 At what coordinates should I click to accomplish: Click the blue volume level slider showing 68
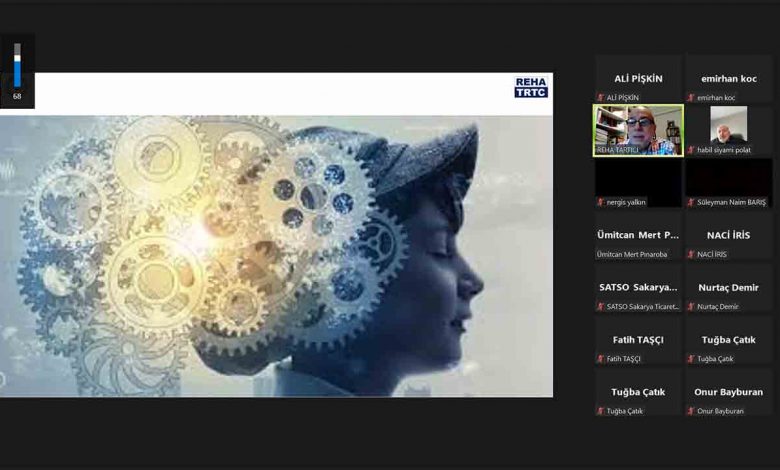17,66
